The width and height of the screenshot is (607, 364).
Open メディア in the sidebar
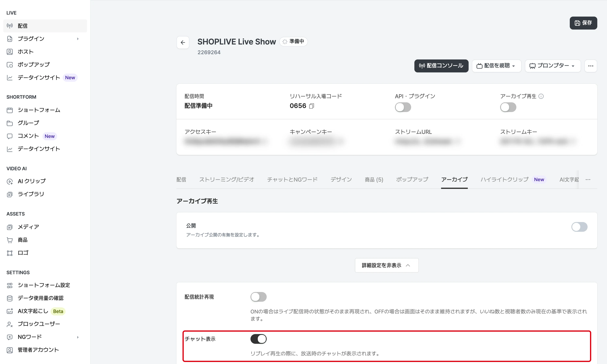tap(45, 227)
